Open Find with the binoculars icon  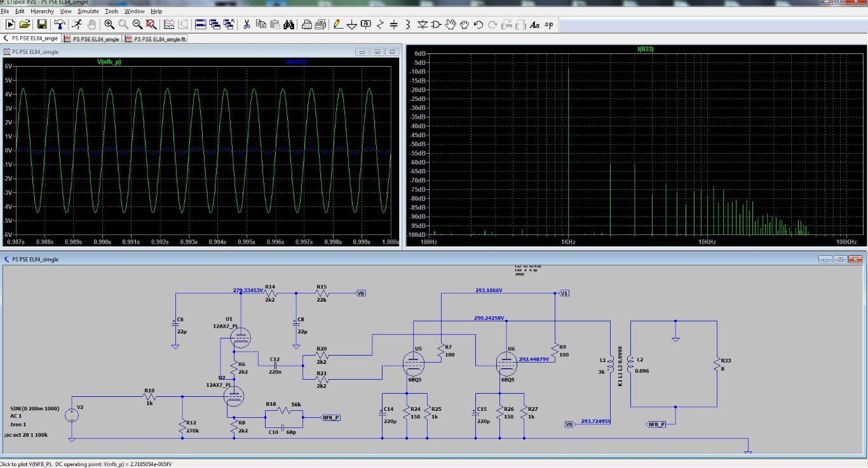(x=289, y=24)
